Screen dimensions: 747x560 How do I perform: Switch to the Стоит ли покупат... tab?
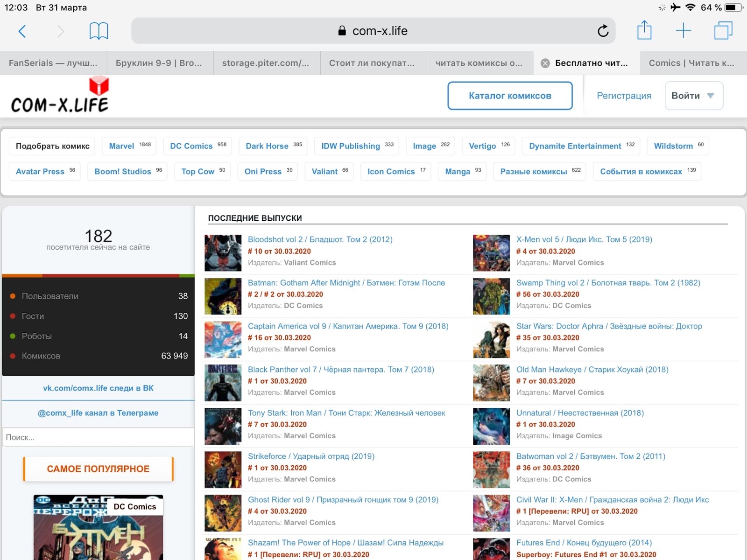373,63
